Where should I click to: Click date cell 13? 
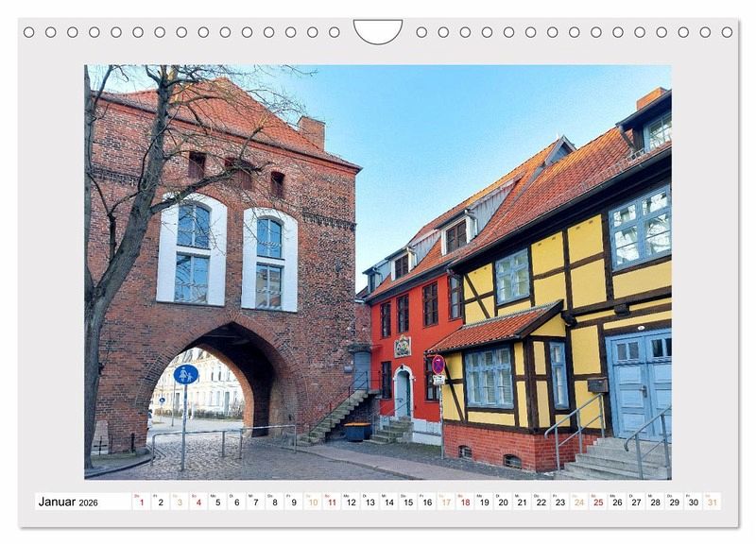click(369, 502)
